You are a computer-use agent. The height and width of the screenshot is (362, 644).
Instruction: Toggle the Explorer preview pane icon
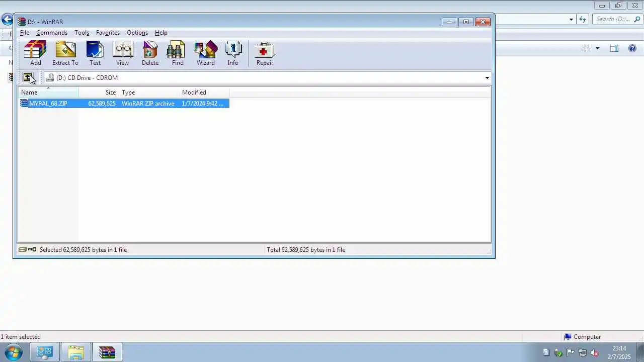(614, 48)
